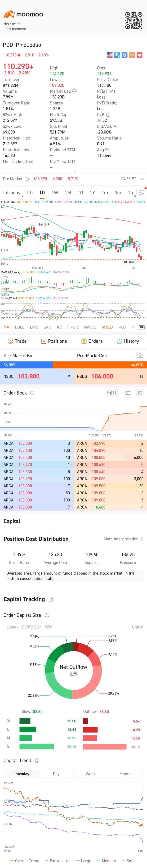Switch Capital Trend to Intraday tab
Viewport: 147px width, 868px height.
tap(22, 774)
